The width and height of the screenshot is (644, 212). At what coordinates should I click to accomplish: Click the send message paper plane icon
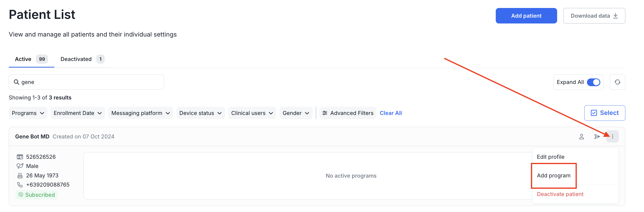[597, 136]
